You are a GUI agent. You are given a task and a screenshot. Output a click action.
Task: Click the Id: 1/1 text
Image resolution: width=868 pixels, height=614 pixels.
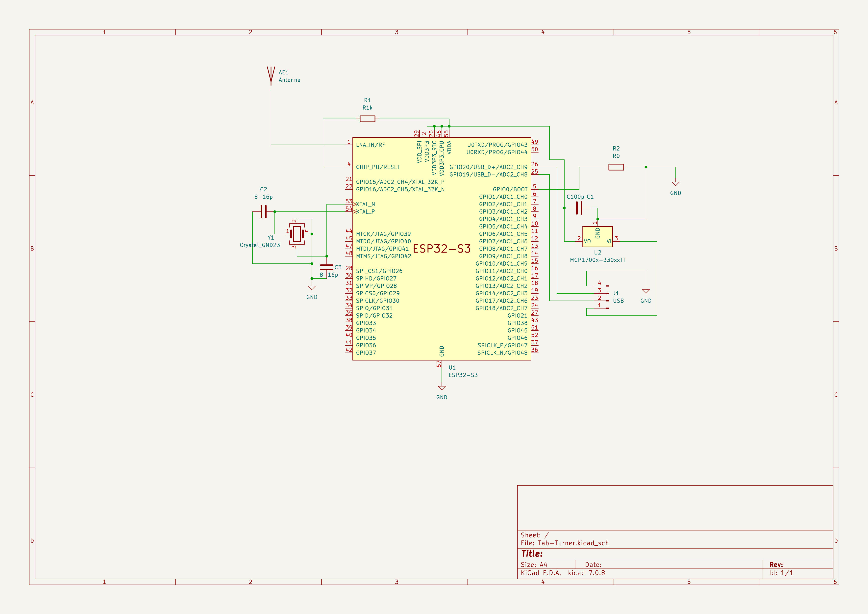(x=781, y=573)
